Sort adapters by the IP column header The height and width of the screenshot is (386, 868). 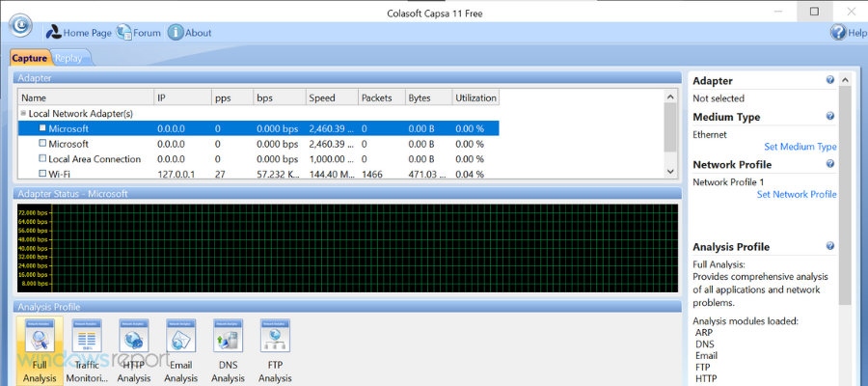point(182,98)
